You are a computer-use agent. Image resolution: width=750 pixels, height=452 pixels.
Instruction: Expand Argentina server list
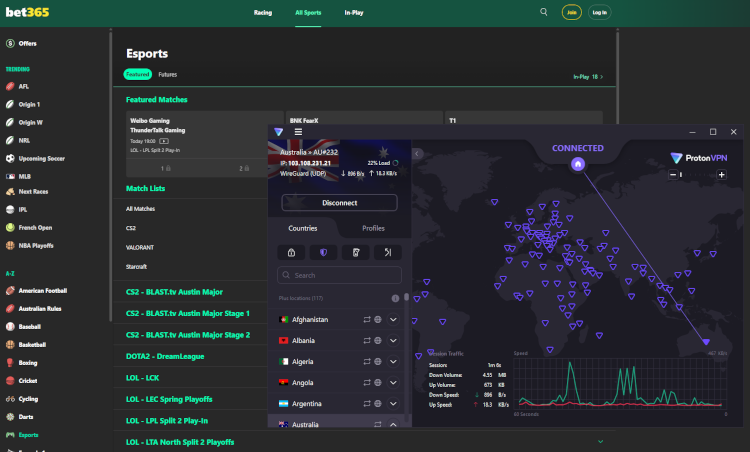393,404
